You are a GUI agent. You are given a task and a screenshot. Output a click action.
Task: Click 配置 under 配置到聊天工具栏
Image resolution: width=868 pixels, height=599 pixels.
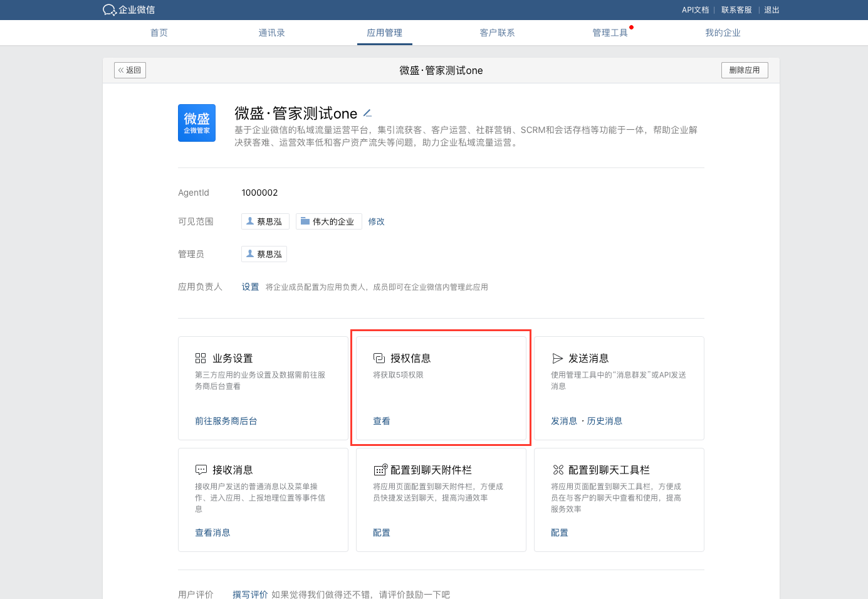click(560, 533)
